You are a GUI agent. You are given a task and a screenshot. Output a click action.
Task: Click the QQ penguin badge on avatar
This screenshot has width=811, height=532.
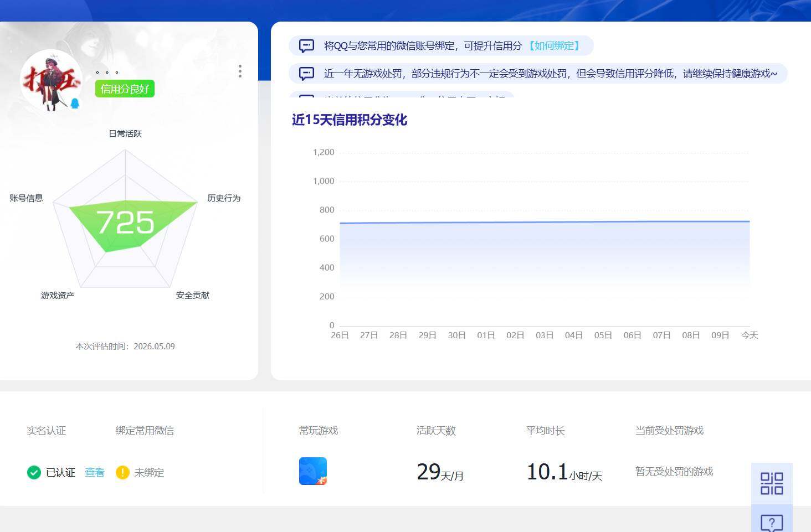pos(75,104)
